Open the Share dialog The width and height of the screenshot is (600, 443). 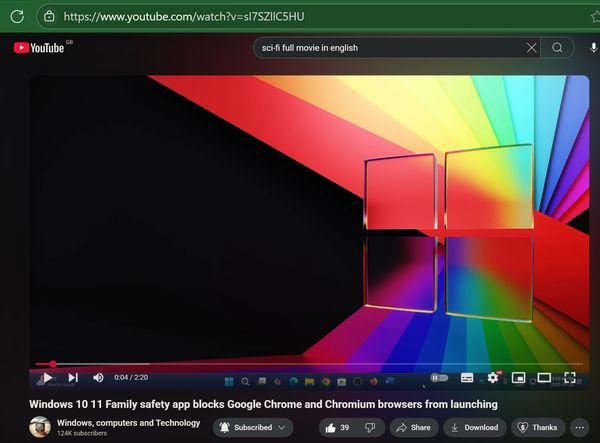point(412,427)
